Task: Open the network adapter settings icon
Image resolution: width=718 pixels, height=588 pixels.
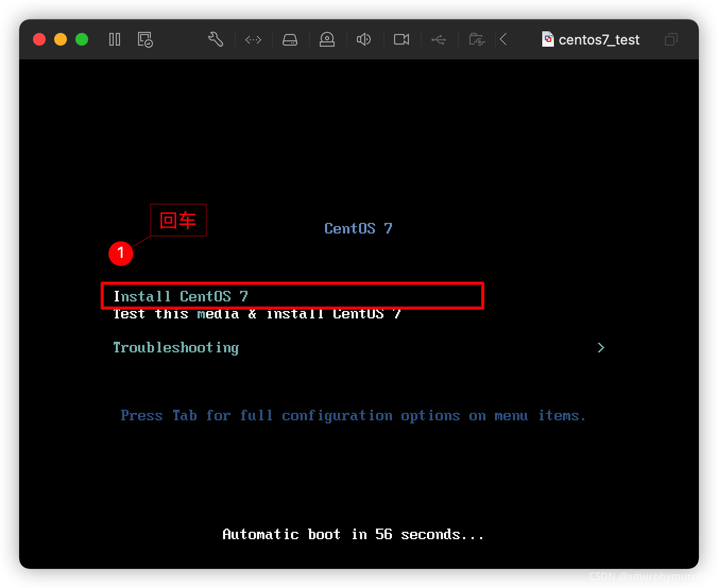Action: click(x=253, y=40)
